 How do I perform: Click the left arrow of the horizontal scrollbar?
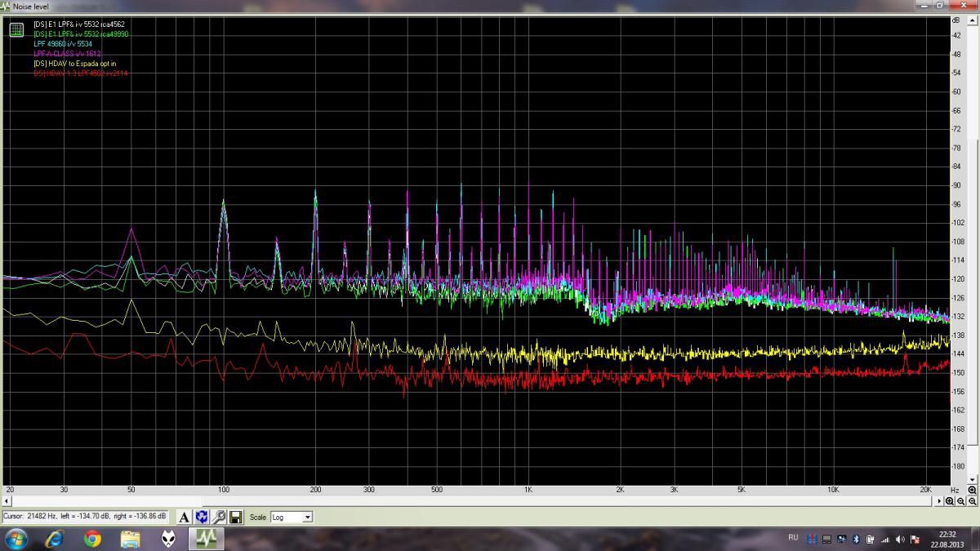coord(7,500)
